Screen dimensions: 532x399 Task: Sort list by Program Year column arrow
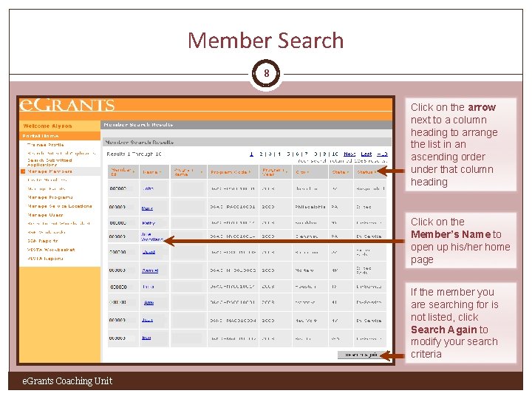pyautogui.click(x=287, y=172)
